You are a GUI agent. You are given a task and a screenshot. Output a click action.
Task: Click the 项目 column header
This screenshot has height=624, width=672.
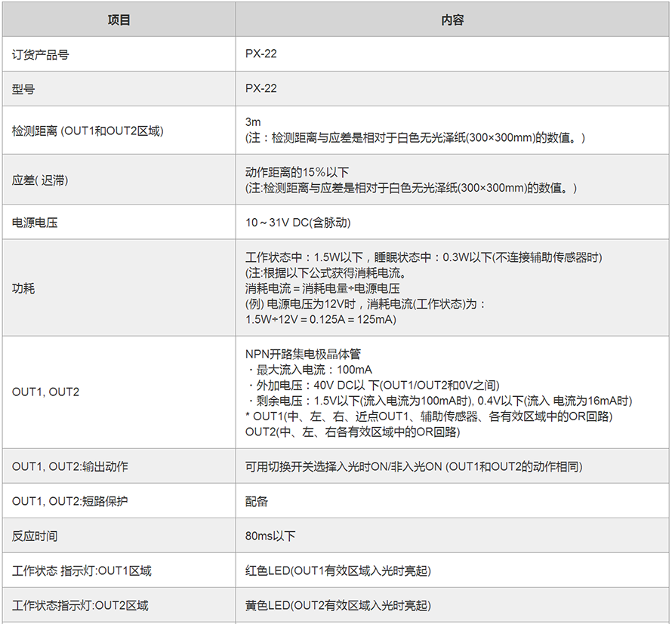coord(119,20)
